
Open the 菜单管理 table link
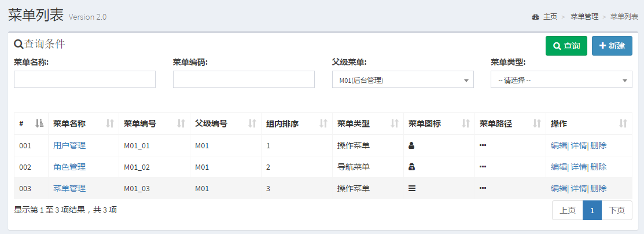pyautogui.click(x=69, y=188)
